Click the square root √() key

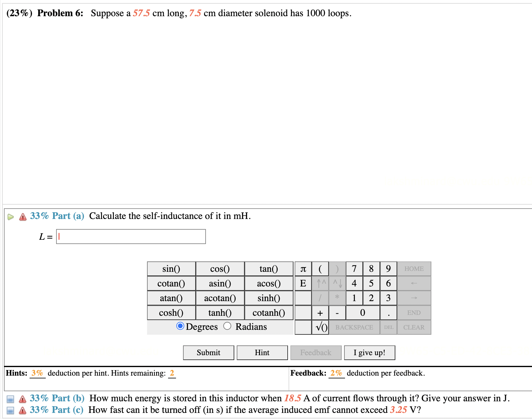pos(321,327)
